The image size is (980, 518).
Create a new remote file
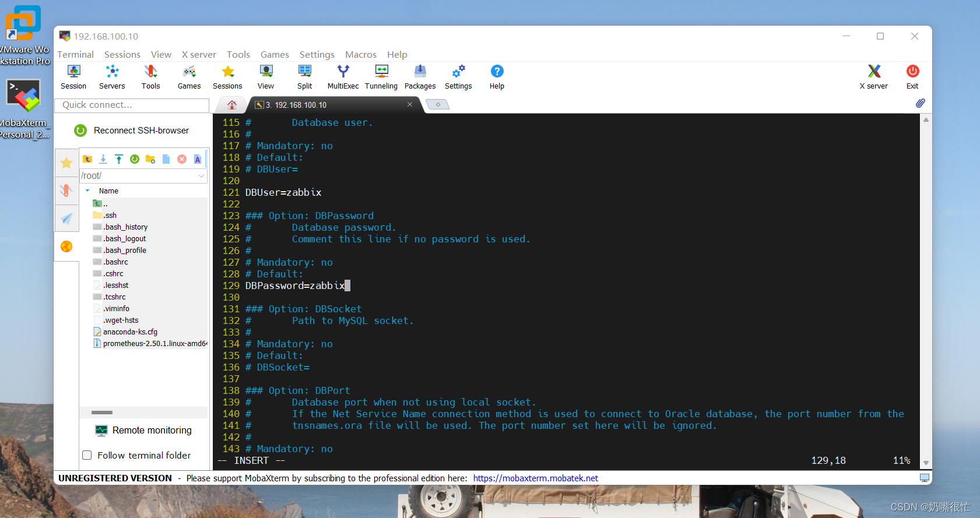pyautogui.click(x=166, y=159)
